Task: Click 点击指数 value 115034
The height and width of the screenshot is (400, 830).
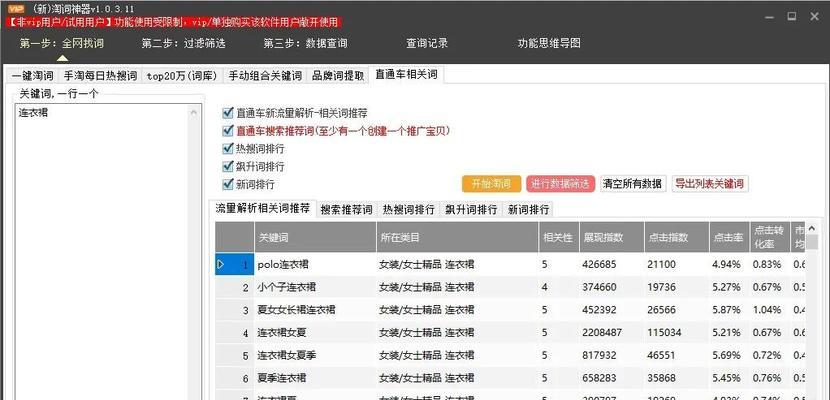Action: click(664, 333)
